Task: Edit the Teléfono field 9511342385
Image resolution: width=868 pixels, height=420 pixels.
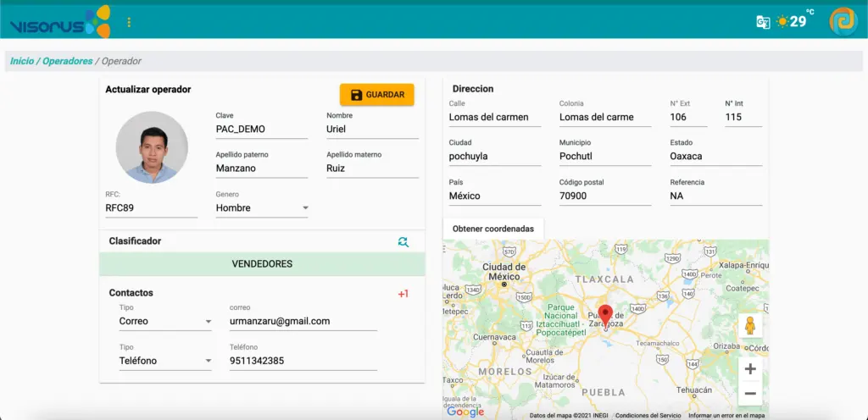Action: [x=303, y=361]
